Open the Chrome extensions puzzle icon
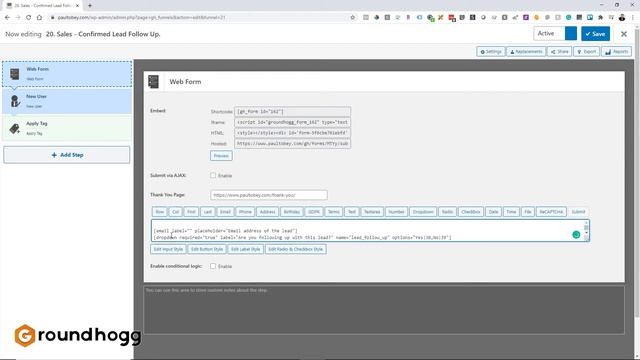 pos(600,18)
